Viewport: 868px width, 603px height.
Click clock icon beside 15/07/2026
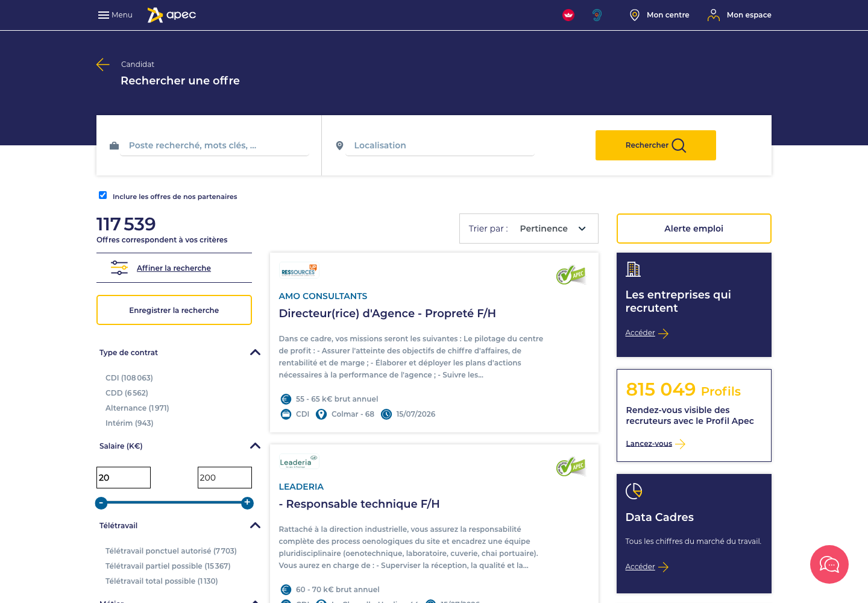[386, 414]
